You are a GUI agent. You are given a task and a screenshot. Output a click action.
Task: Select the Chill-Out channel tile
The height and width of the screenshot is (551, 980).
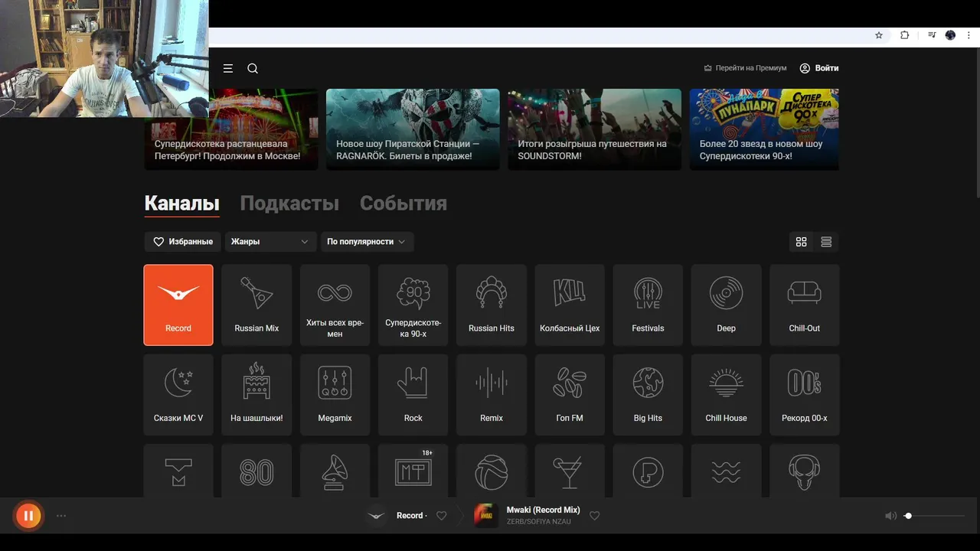805,305
